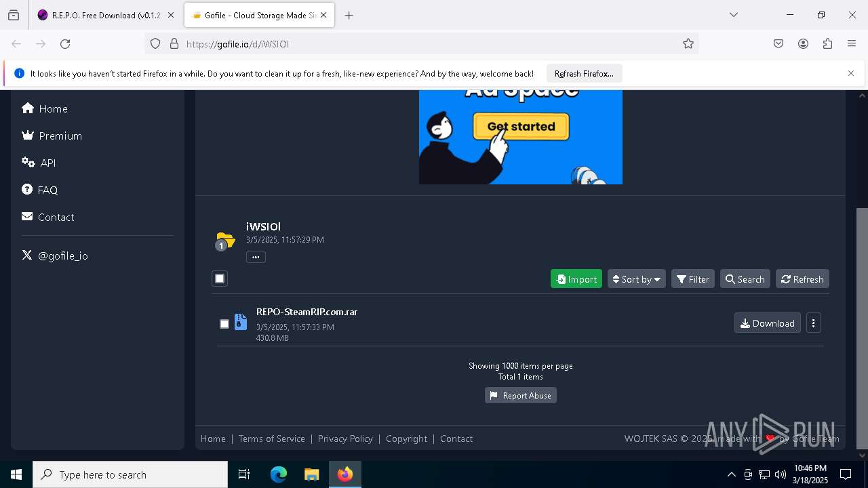Screen dimensions: 868x488
Task: Show the site padlock security info
Action: pyautogui.click(x=174, y=44)
